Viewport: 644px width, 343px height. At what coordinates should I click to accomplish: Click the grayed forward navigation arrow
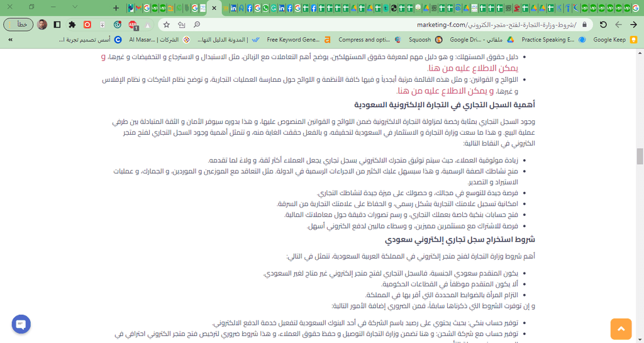pos(619,25)
